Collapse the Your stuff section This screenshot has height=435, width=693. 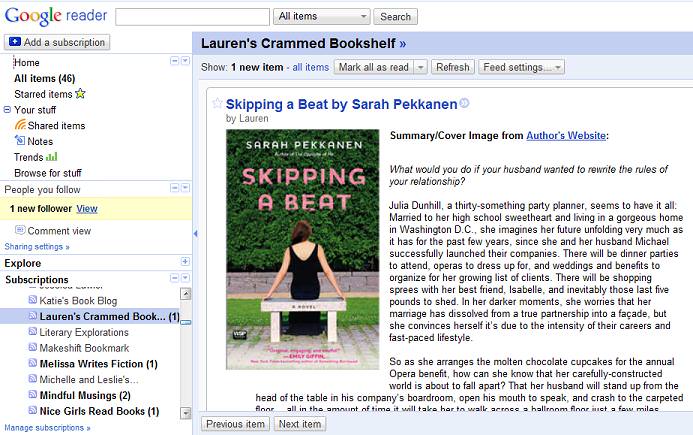pos(7,109)
